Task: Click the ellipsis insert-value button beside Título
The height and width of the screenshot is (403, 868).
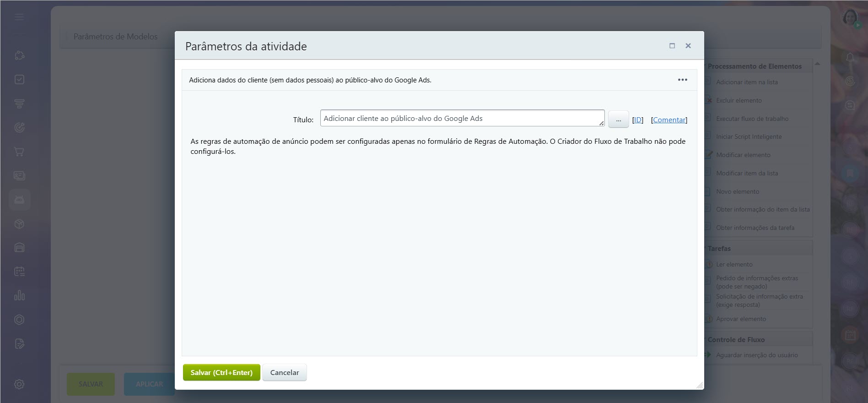Action: pyautogui.click(x=618, y=120)
